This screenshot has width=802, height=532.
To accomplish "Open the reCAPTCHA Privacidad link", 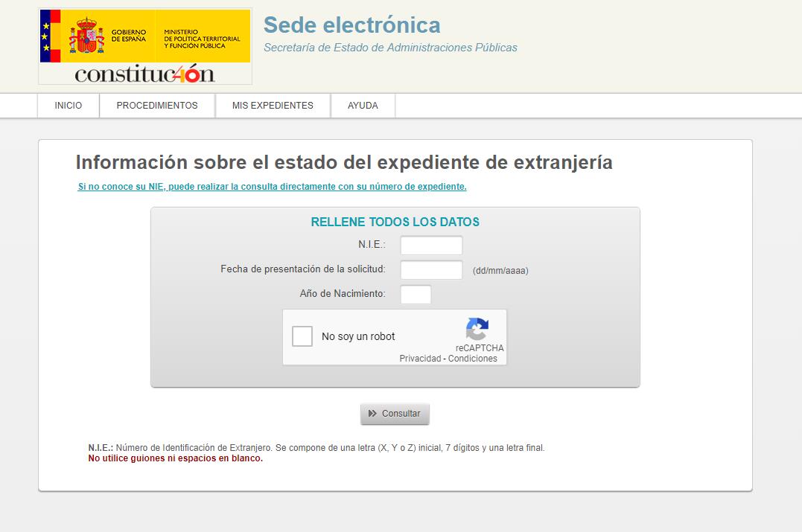I will pyautogui.click(x=420, y=359).
